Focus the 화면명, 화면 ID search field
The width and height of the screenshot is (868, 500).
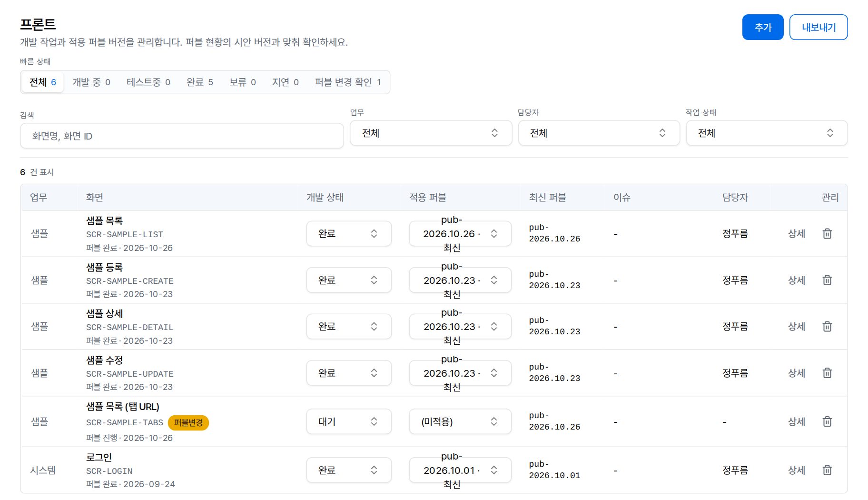tap(182, 136)
